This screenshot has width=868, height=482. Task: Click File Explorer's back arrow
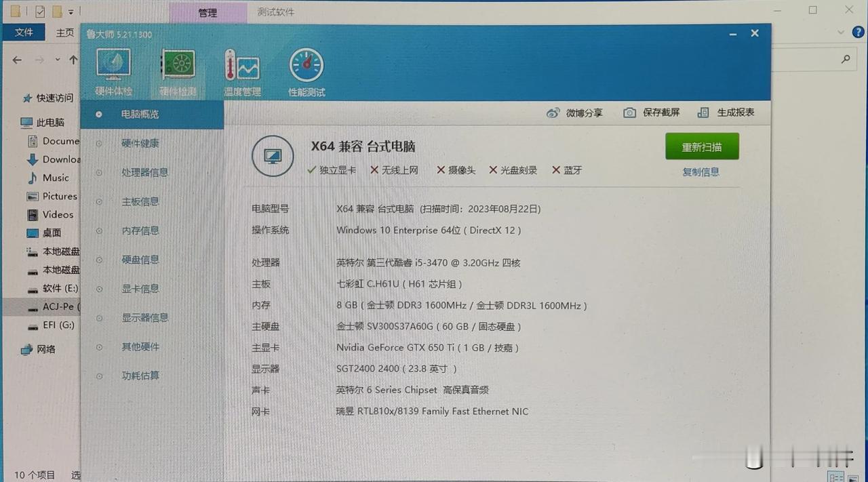point(17,60)
